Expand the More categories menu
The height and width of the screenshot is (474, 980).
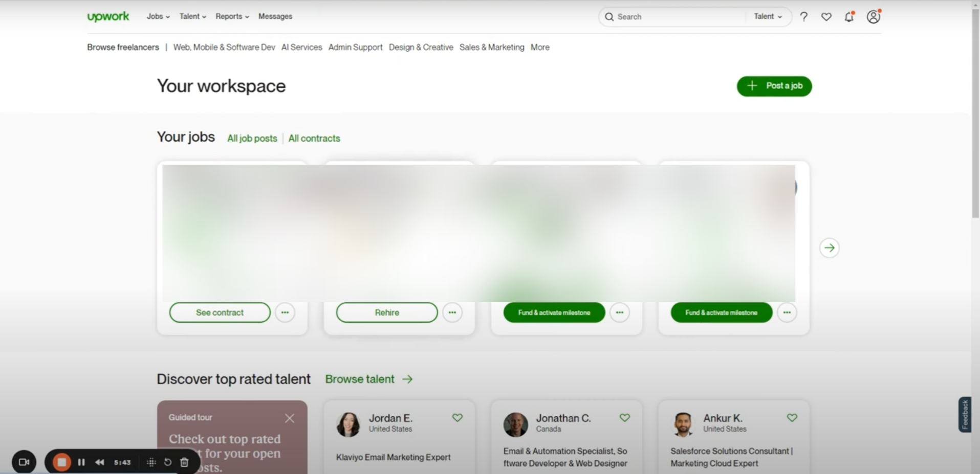coord(540,47)
